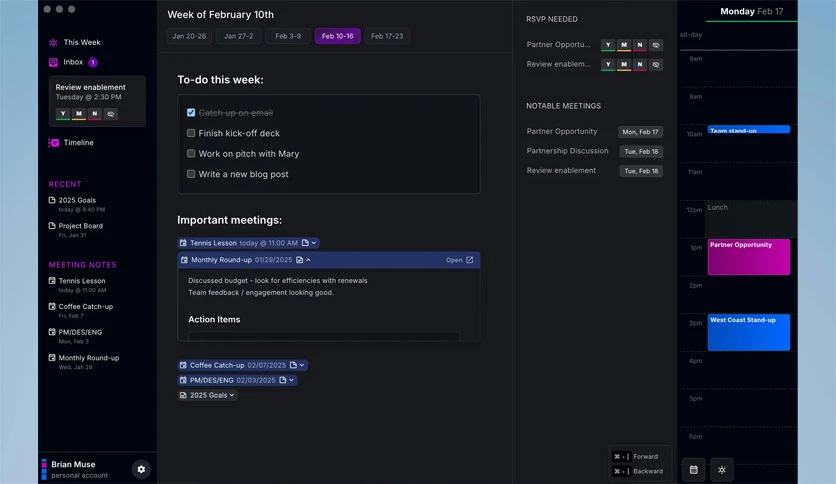Screen dimensions: 836x484
Task: RSVP Yes for Partner Opportunity in RSVP Needed
Action: [x=608, y=45]
